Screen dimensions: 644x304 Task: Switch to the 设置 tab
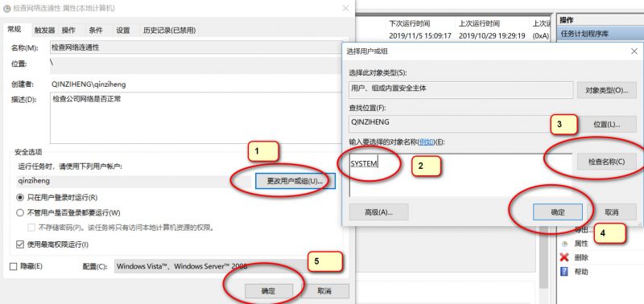click(123, 30)
